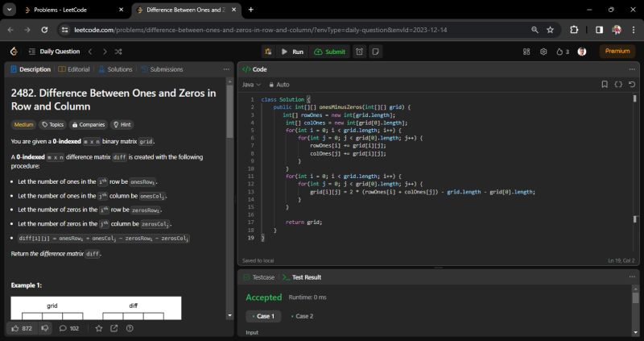Screen dimensions: 644x341
Task: Bookmark this page star icon
Action: 551,30
